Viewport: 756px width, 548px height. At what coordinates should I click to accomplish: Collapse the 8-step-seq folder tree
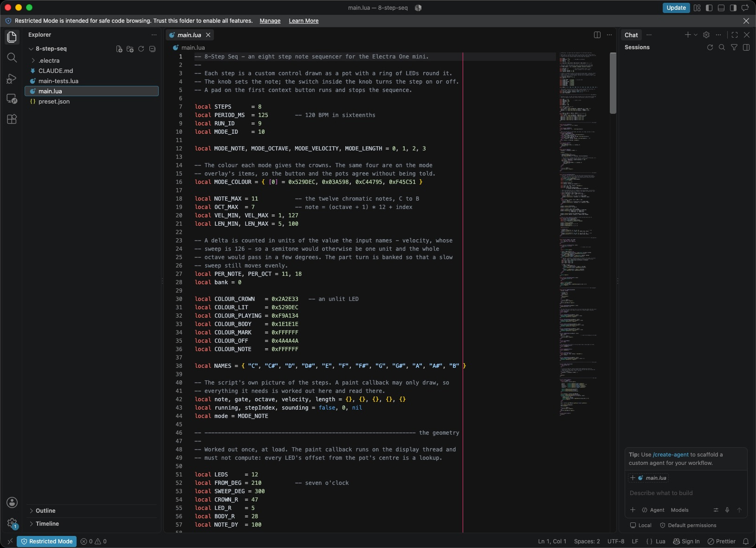31,49
